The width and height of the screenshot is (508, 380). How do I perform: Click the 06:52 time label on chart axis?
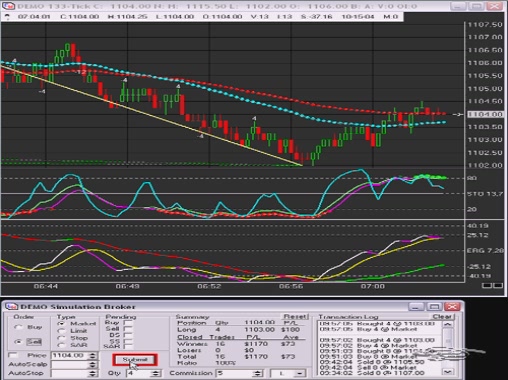point(209,286)
